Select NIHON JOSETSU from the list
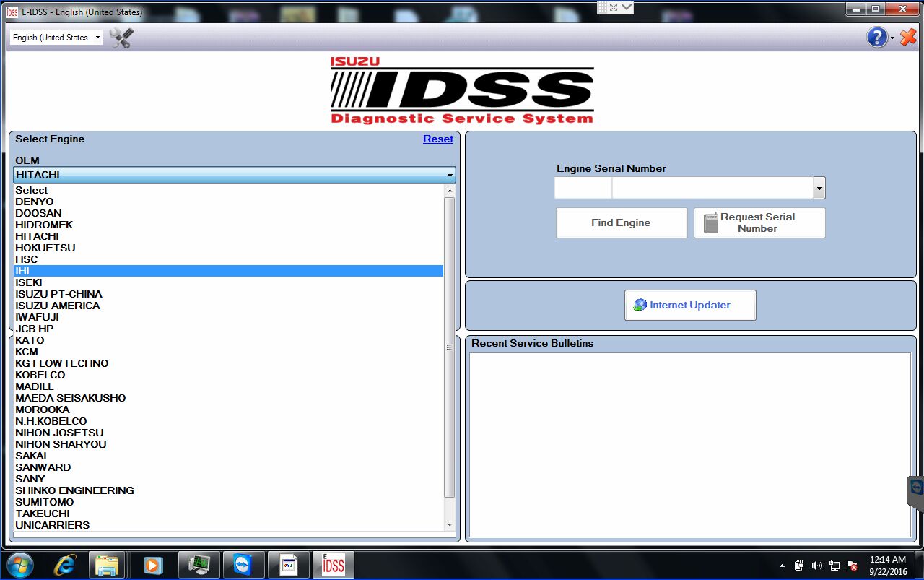This screenshot has width=924, height=580. pyautogui.click(x=228, y=433)
